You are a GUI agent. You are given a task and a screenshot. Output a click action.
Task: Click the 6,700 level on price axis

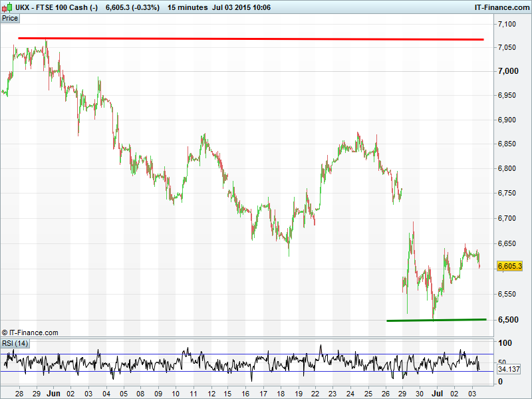tap(507, 218)
